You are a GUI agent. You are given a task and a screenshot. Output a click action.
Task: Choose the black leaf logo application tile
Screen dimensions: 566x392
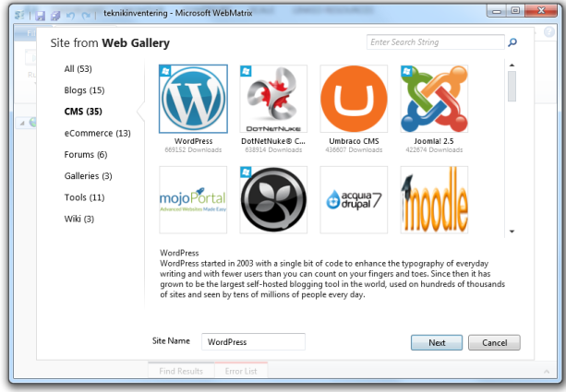coord(273,200)
